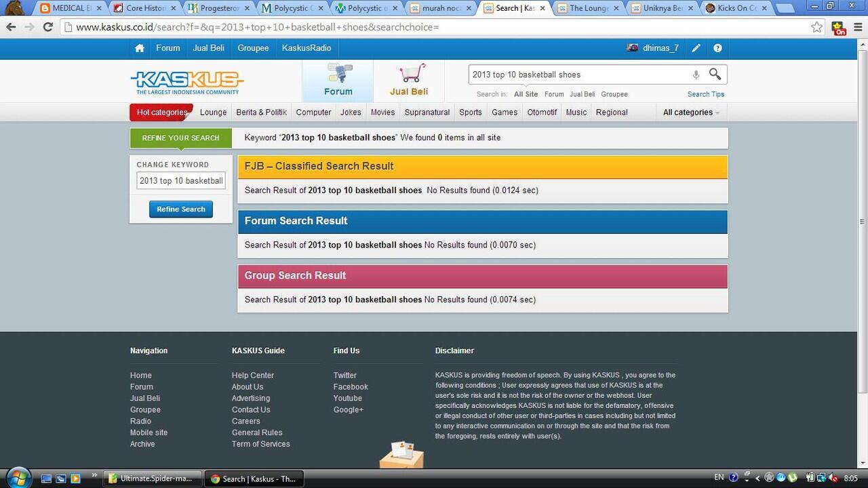868x488 pixels.
Task: Click the volume speaker tray icon
Action: (x=833, y=478)
